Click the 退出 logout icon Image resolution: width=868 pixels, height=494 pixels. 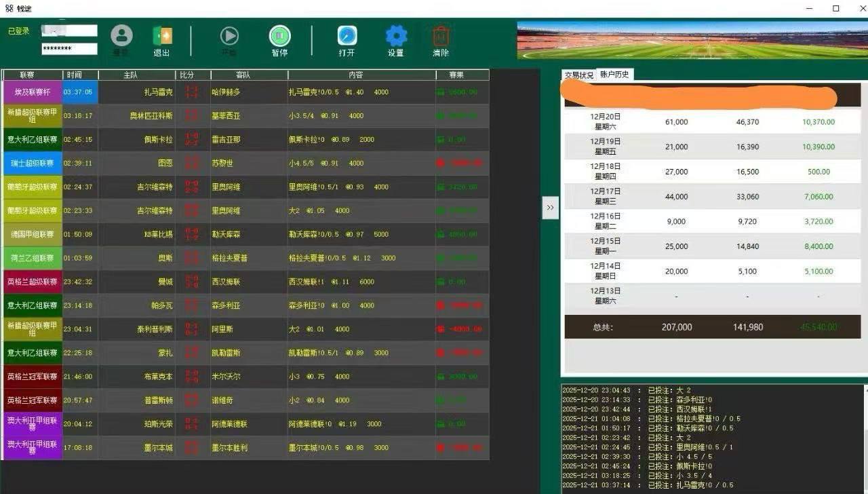[162, 36]
